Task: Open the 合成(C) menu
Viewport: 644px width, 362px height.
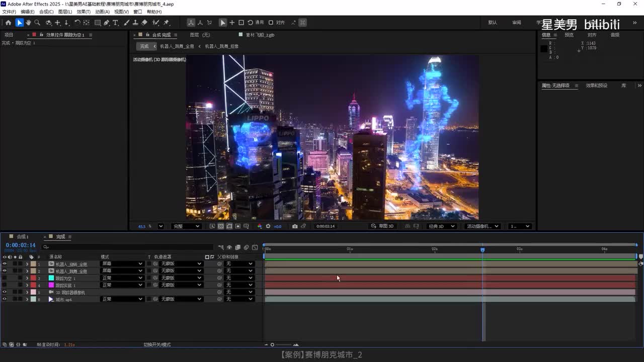Action: 46,12
